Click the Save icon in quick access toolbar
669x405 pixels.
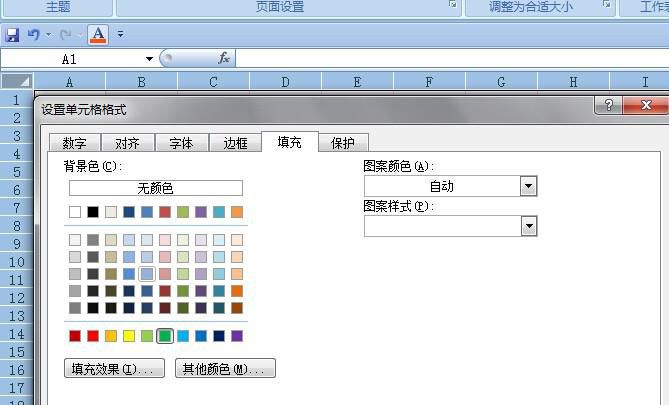point(12,35)
